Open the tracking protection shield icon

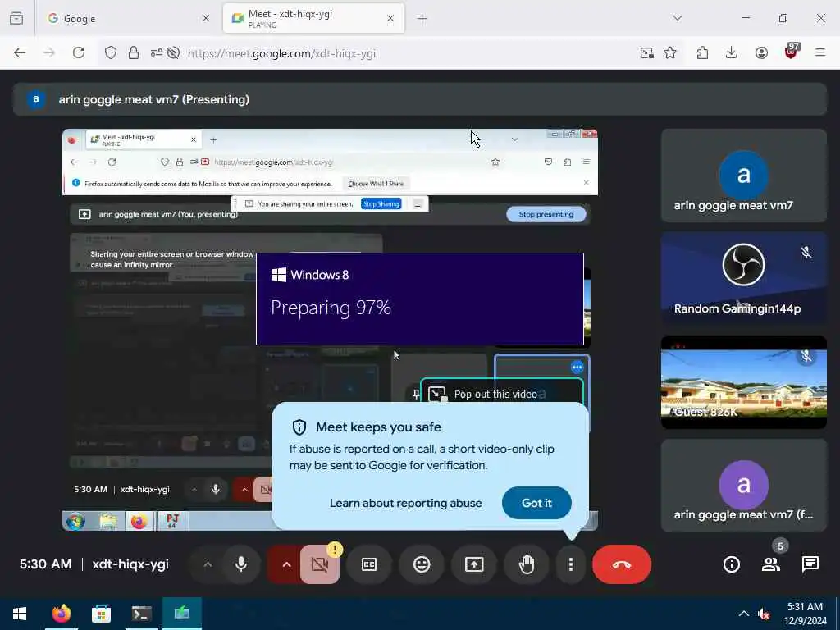111,53
